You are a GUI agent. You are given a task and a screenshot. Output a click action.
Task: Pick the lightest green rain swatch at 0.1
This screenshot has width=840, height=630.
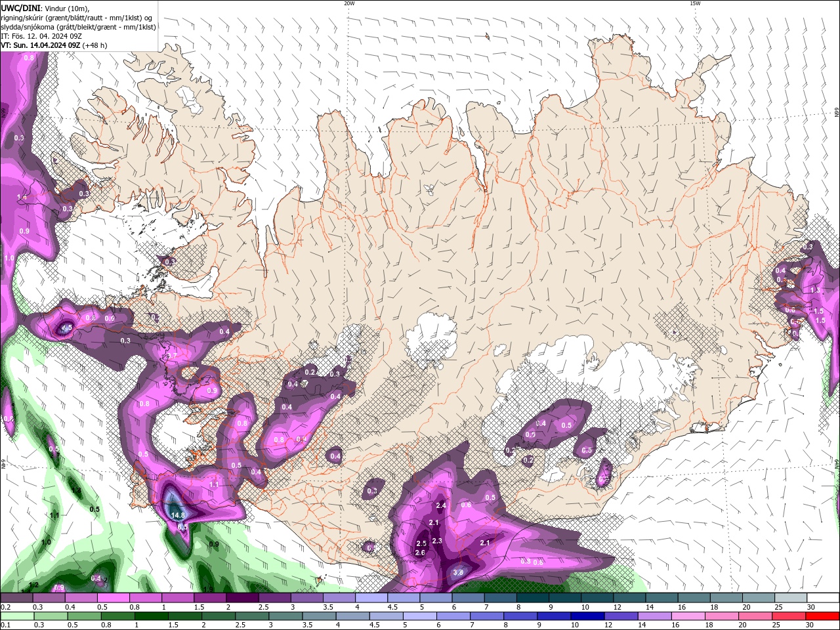coord(17,616)
